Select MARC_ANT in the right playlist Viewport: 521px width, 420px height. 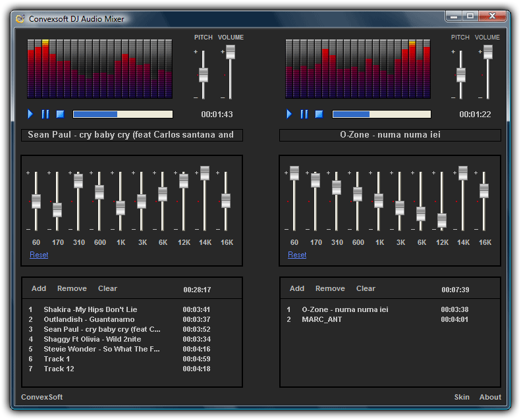pos(322,319)
